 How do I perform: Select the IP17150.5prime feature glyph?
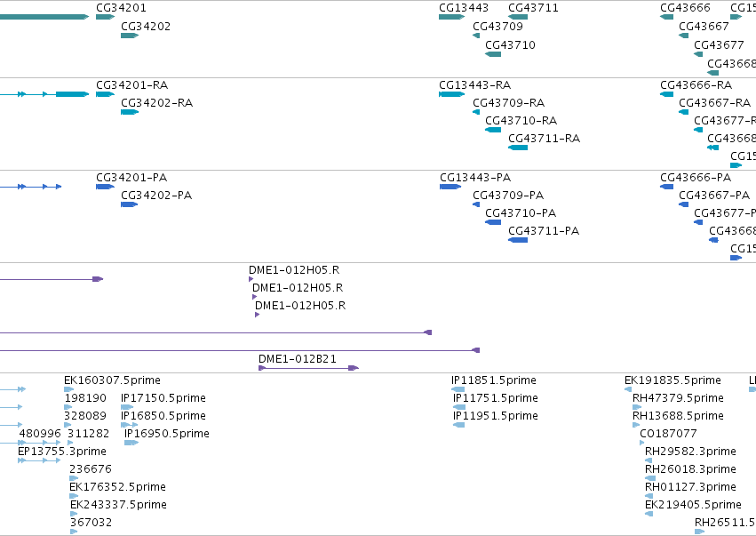point(127,407)
